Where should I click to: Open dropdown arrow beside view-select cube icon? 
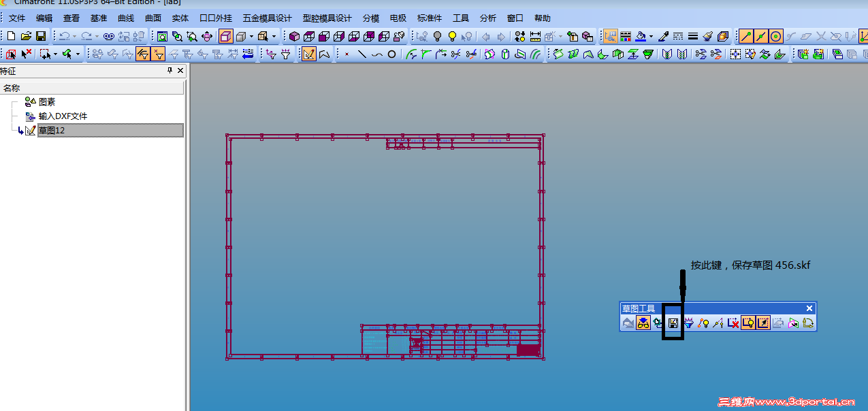274,36
